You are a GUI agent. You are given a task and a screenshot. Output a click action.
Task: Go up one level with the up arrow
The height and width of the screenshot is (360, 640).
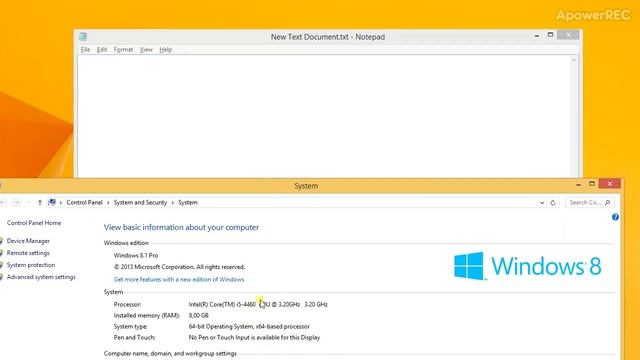[x=40, y=202]
